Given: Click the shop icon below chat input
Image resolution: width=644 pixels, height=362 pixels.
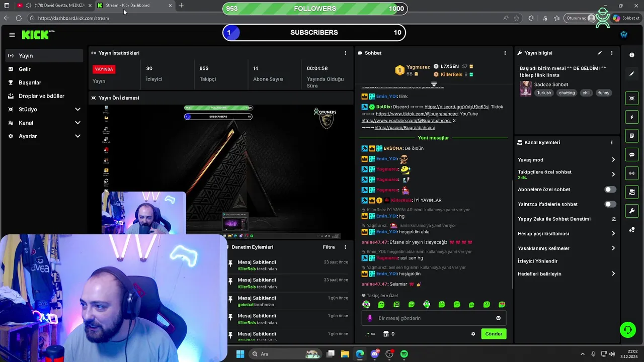Looking at the screenshot, I should [386, 334].
